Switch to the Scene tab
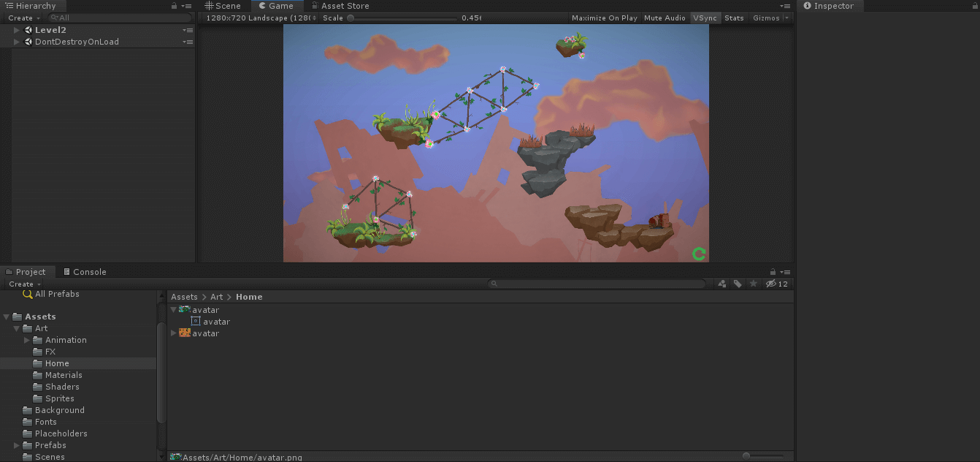The width and height of the screenshot is (980, 462). 223,6
